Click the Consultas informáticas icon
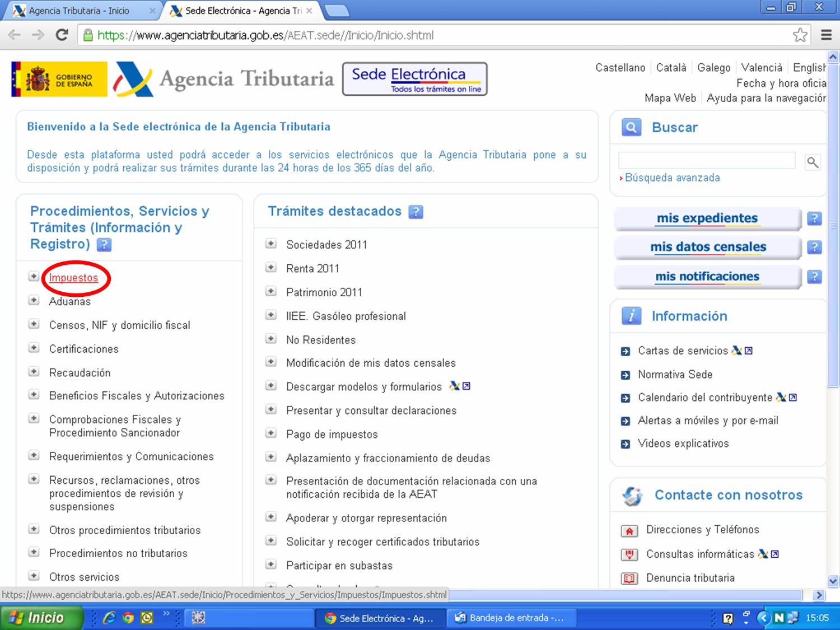 click(x=629, y=554)
